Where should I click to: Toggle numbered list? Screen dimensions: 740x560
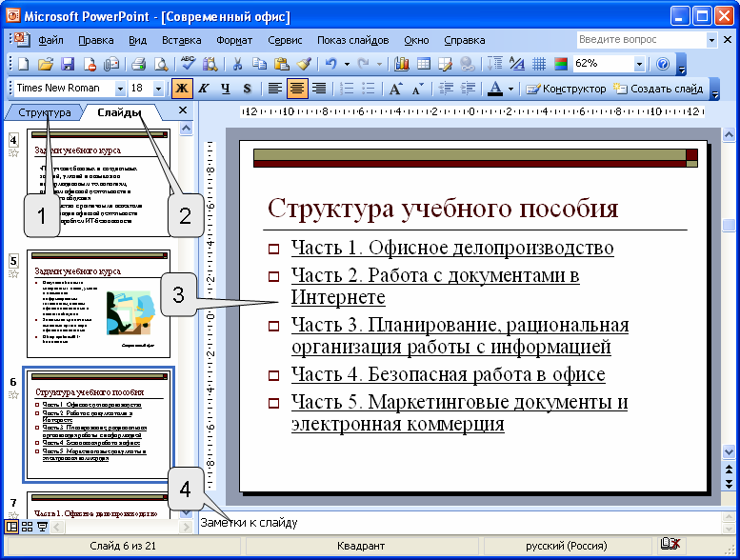click(347, 89)
